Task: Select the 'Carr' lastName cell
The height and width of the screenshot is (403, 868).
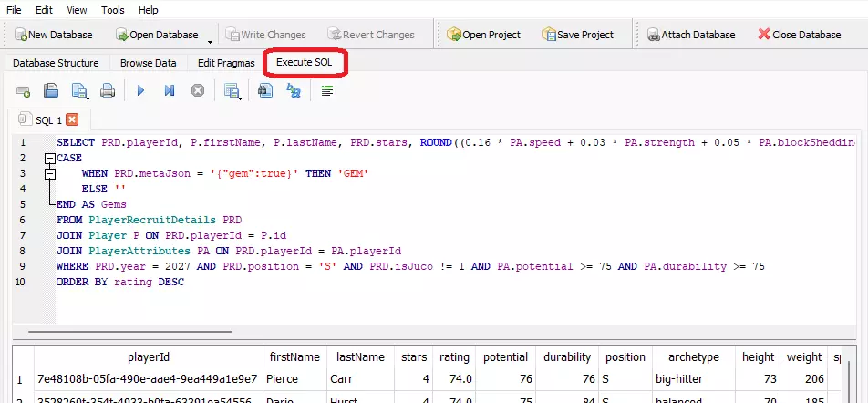Action: pyautogui.click(x=360, y=379)
